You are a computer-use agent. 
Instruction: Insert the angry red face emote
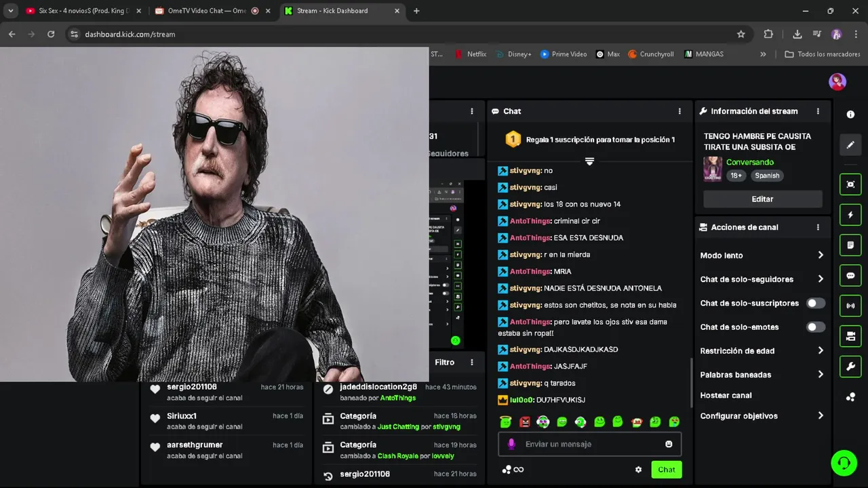coord(524,422)
